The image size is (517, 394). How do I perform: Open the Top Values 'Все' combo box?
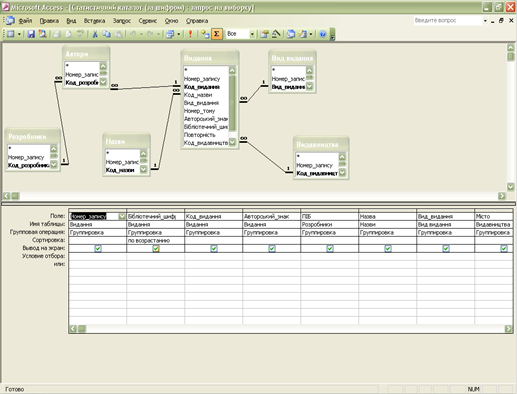pos(240,34)
